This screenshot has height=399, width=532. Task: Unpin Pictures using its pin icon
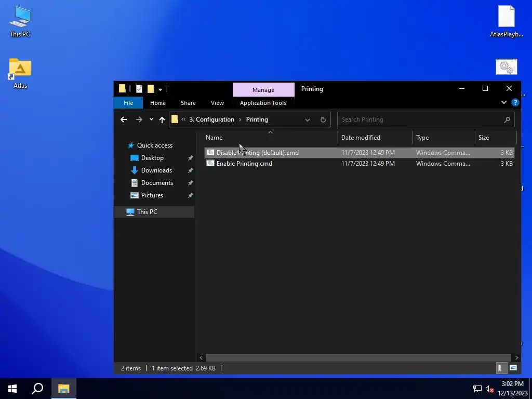pos(190,196)
